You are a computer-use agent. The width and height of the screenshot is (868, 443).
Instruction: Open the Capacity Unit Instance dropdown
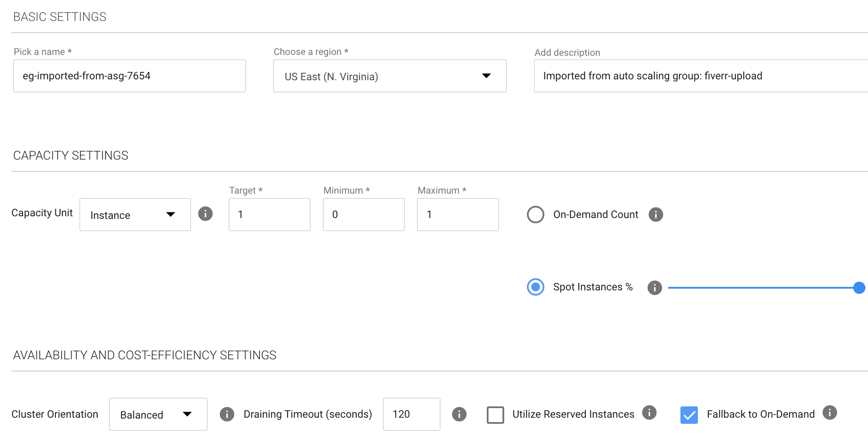point(135,215)
